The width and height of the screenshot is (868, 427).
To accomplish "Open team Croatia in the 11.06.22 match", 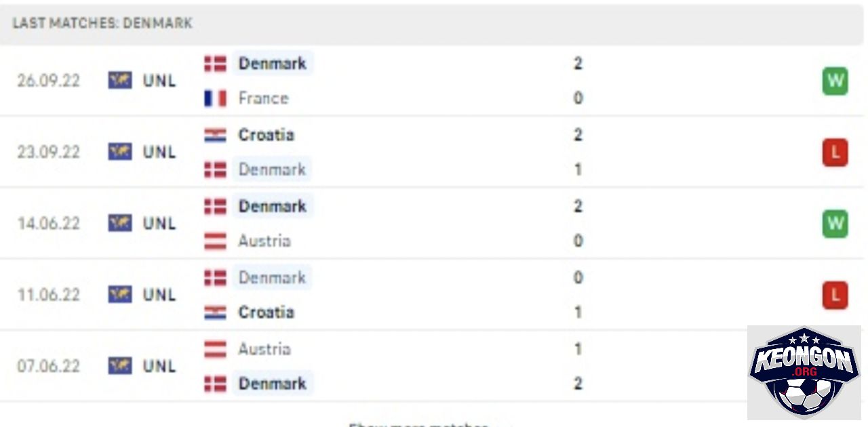I will [x=266, y=312].
